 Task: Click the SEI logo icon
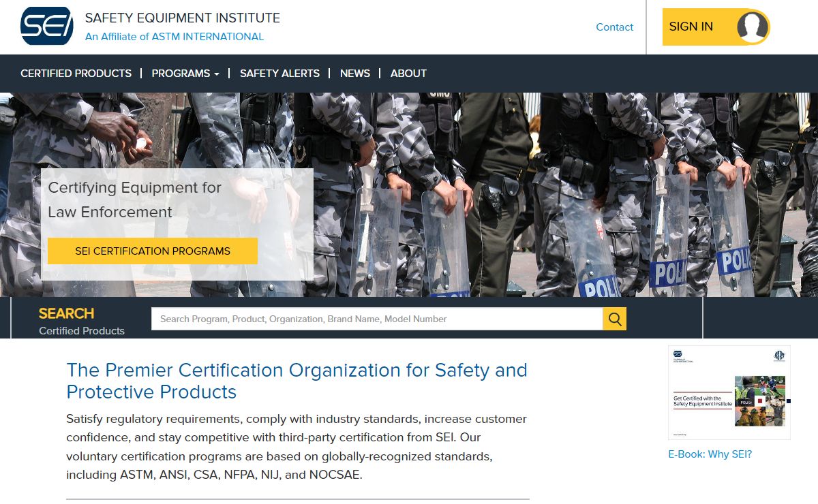coord(47,27)
